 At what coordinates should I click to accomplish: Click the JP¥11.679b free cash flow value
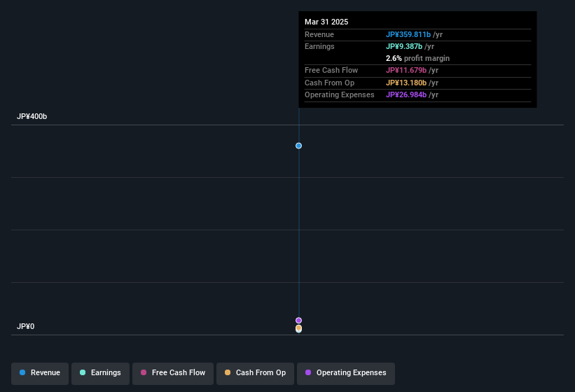coord(406,70)
